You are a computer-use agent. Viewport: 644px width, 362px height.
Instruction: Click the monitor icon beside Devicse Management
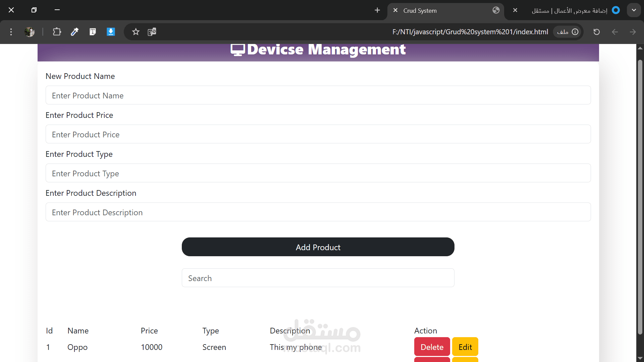[238, 50]
